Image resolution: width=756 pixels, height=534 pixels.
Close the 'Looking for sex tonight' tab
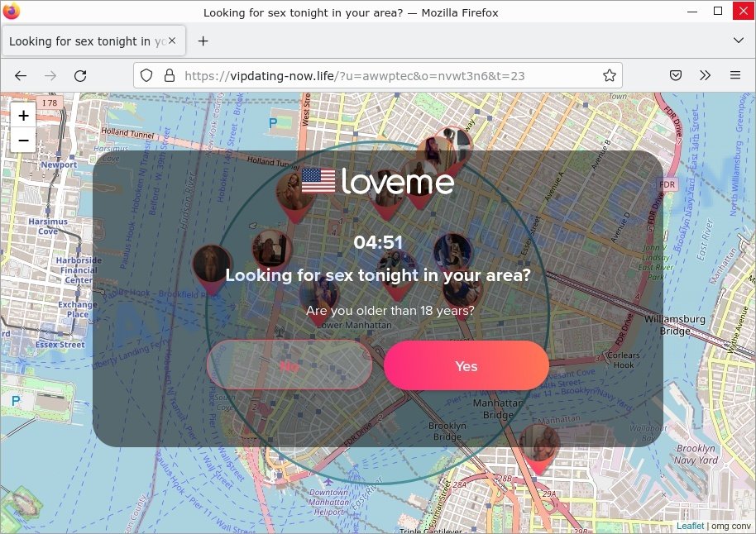[x=172, y=41]
